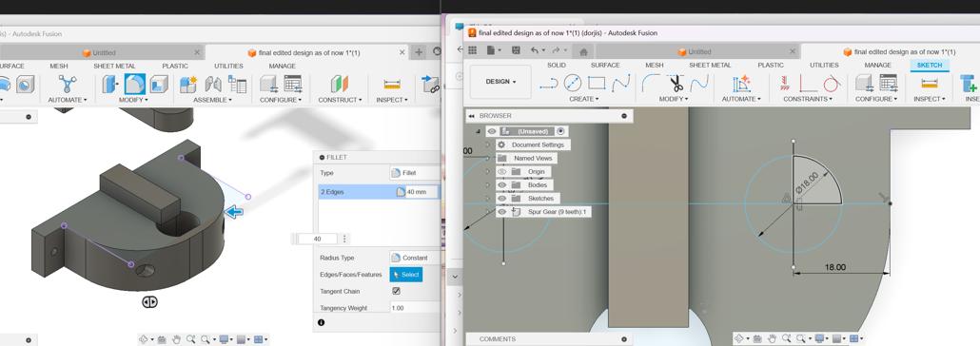Choose the two-point Rectangle sketch tool
The width and height of the screenshot is (980, 346).
(x=597, y=83)
